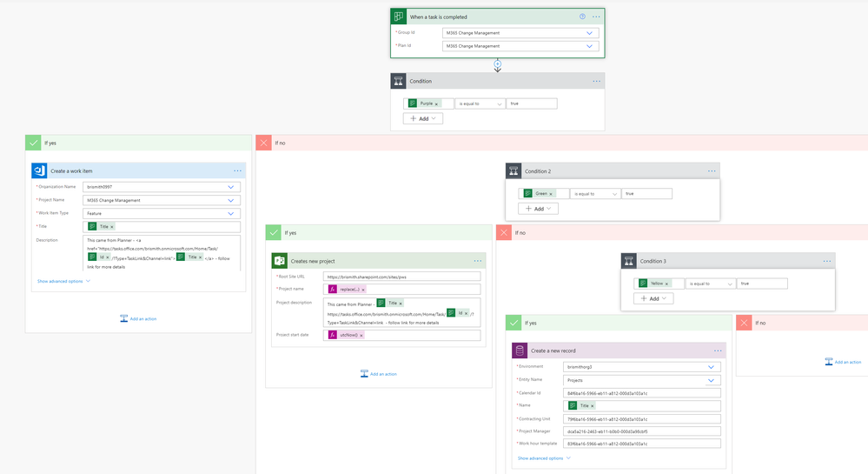
Task: Click the Root Site URL input field
Action: click(x=402, y=277)
